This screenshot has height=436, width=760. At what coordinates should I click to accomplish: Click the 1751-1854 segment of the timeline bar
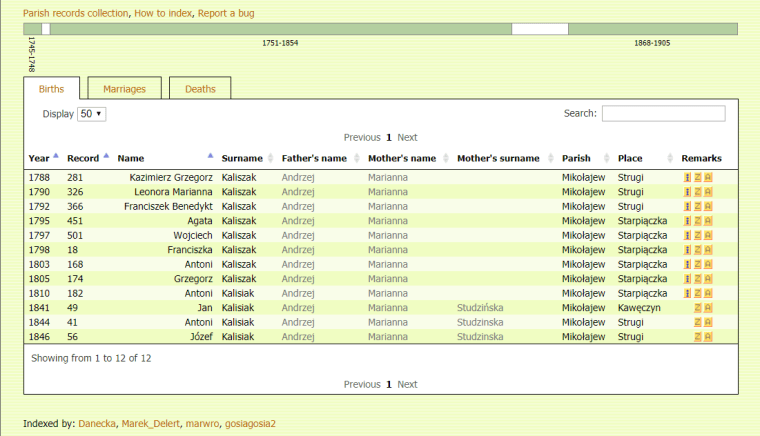(280, 29)
